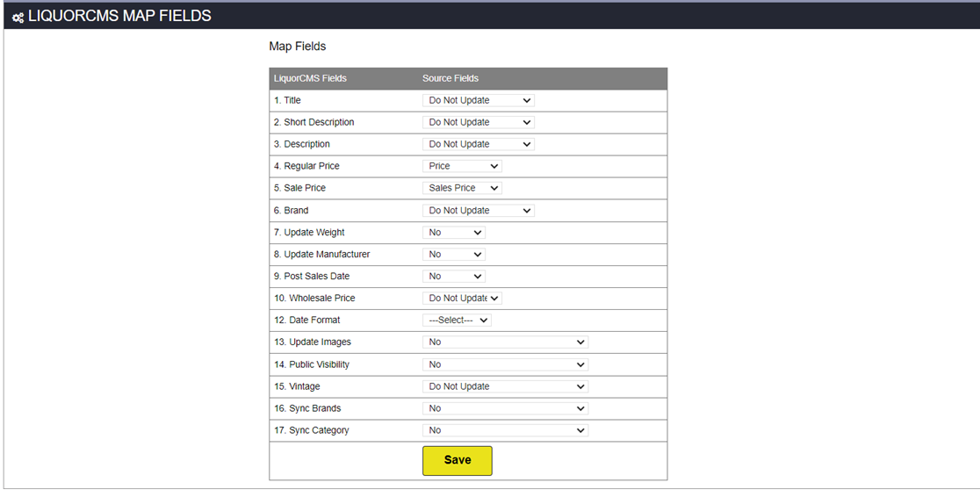Expand the Vintage source field dropdown
The height and width of the screenshot is (490, 980).
pyautogui.click(x=505, y=386)
